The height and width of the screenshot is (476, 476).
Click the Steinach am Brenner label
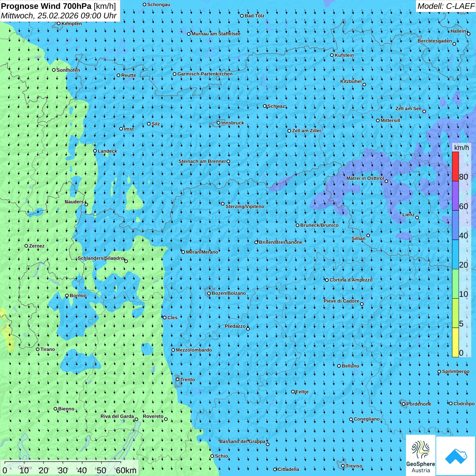202,161
